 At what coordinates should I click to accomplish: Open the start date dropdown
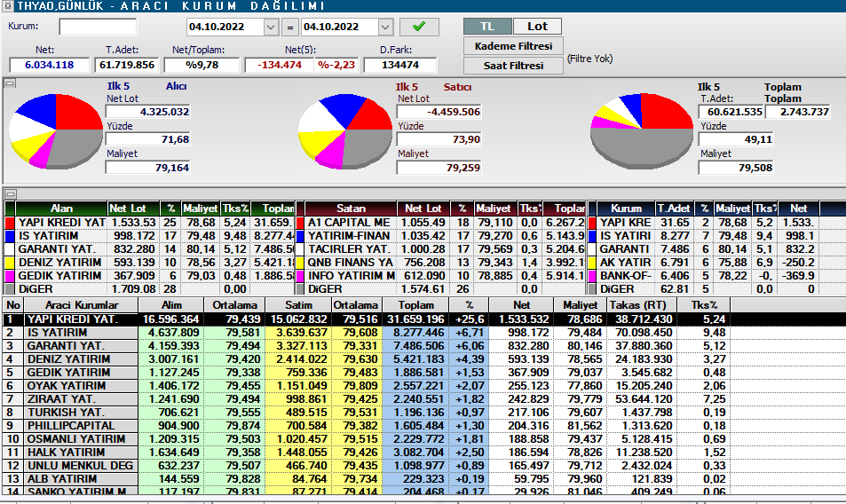[271, 27]
